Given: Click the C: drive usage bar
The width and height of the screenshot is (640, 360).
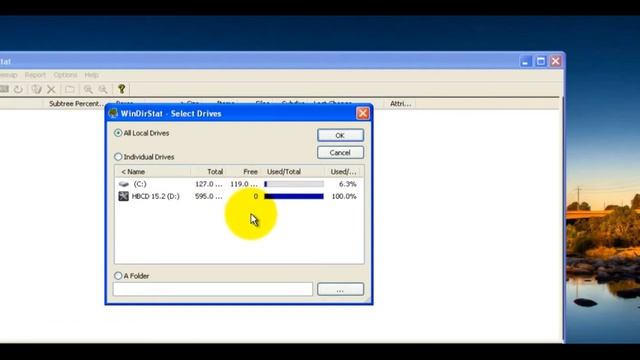Looking at the screenshot, I should click(294, 184).
